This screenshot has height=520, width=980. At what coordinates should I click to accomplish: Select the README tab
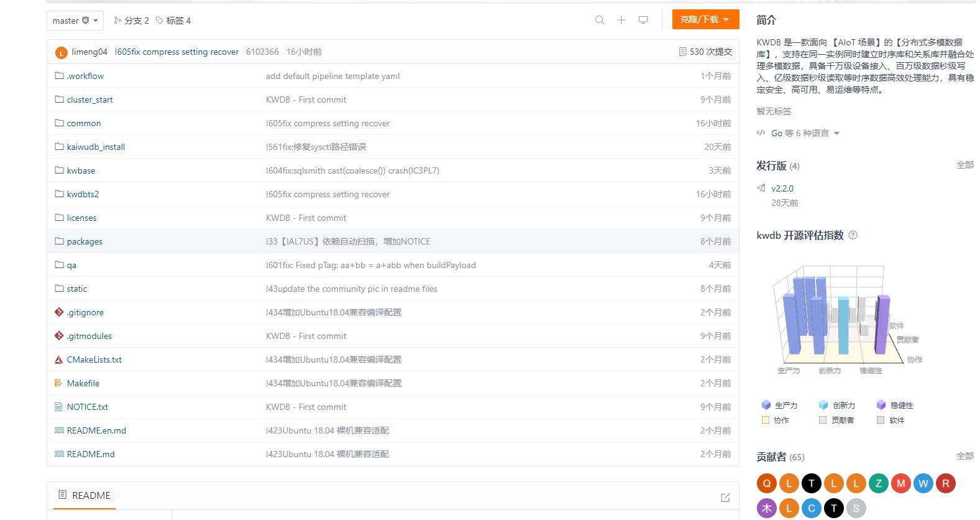pos(85,495)
